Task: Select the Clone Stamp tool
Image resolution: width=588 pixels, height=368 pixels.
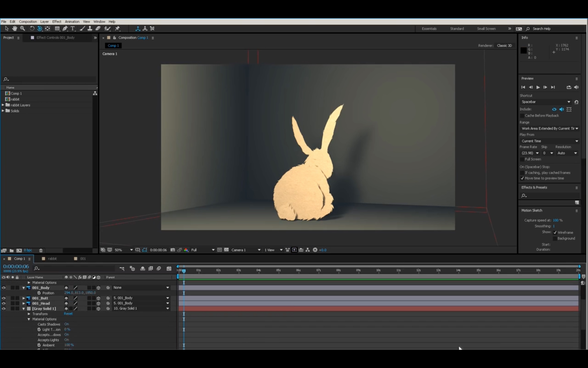Action: [x=90, y=28]
